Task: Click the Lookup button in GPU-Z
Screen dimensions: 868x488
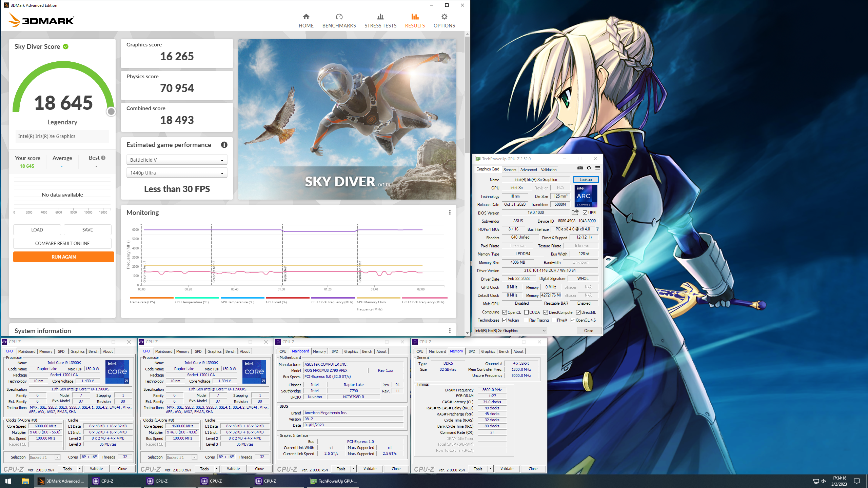Action: click(x=586, y=179)
